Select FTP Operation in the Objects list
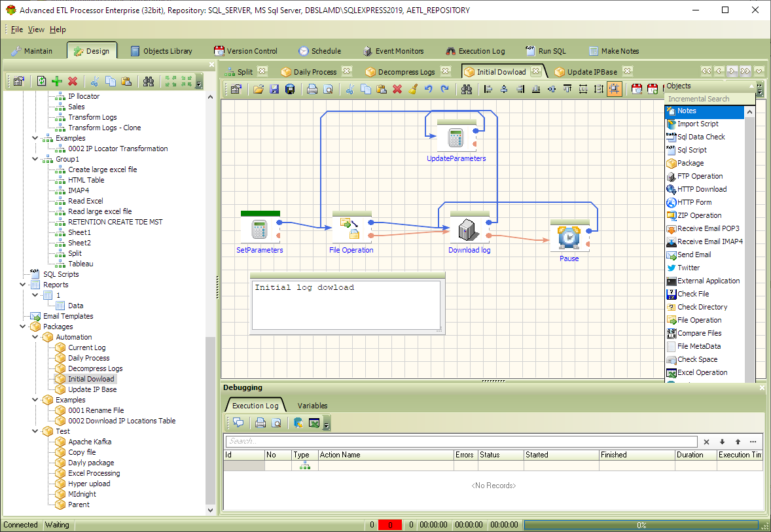 [x=700, y=176]
